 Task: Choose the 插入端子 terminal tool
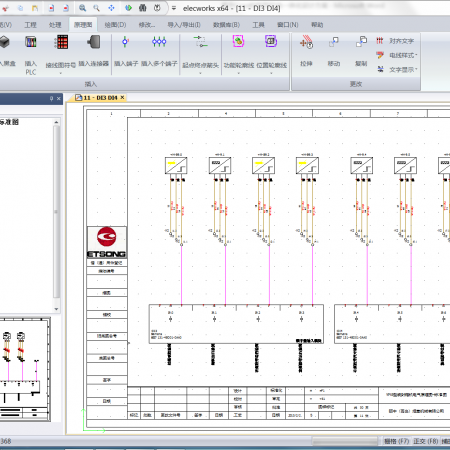coord(125,42)
